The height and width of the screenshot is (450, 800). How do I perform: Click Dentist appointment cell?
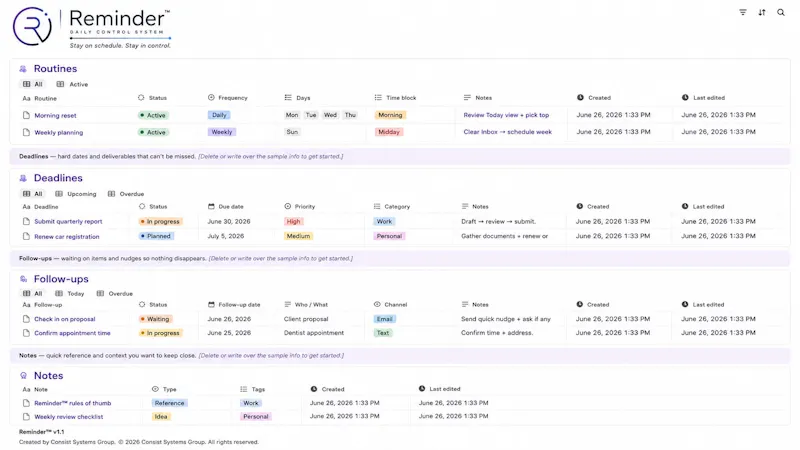click(314, 333)
